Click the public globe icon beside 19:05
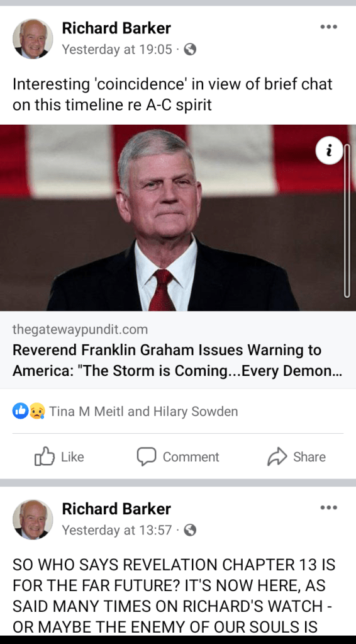Screen dimensions: 356x644 190,50
